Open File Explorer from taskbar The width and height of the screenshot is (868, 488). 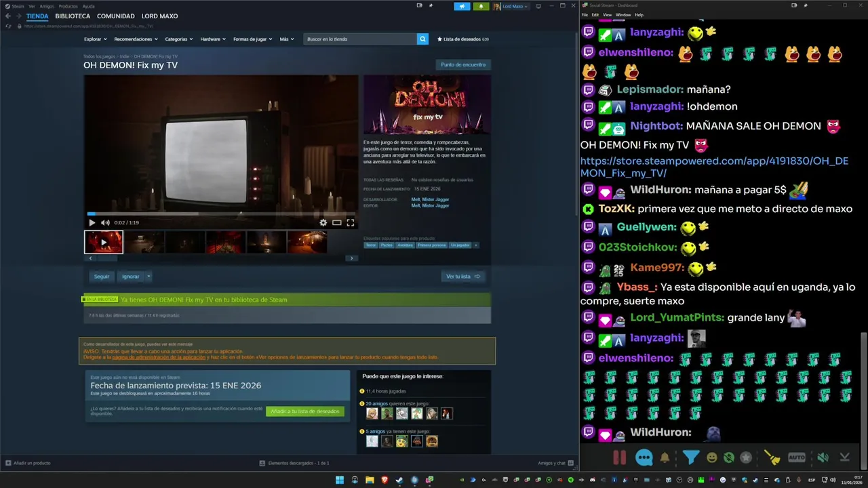click(x=370, y=480)
